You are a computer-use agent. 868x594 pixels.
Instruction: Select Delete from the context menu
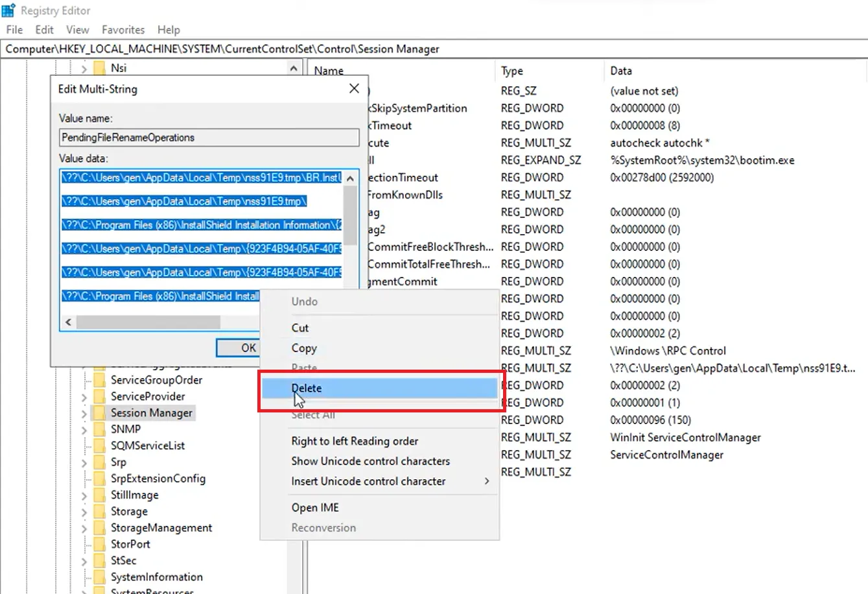pyautogui.click(x=307, y=388)
